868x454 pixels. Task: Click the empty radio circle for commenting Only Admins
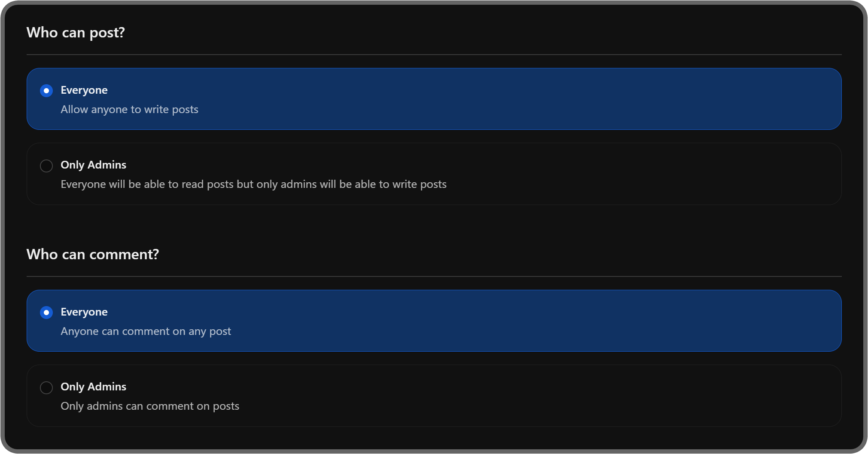tap(46, 387)
